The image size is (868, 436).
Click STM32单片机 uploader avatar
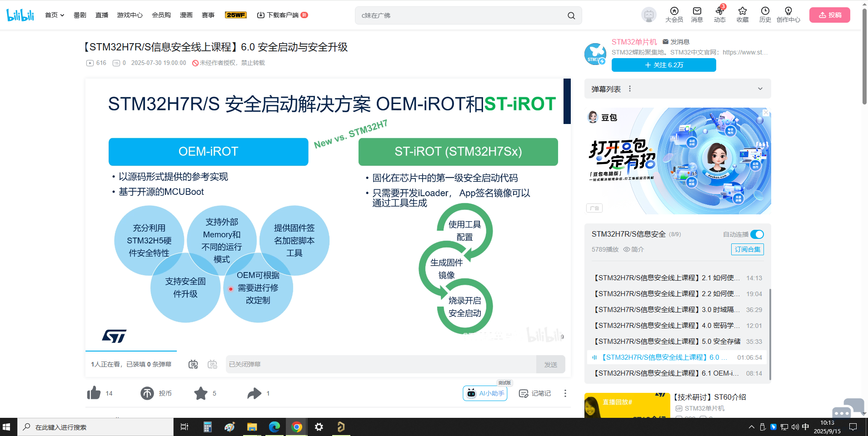tap(595, 54)
